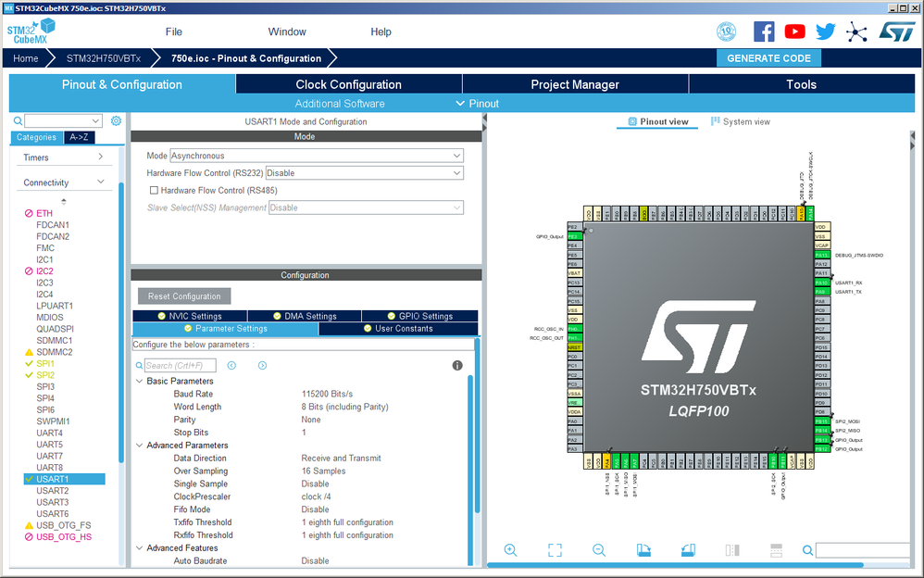Zoom in on the pinout view

pos(510,550)
